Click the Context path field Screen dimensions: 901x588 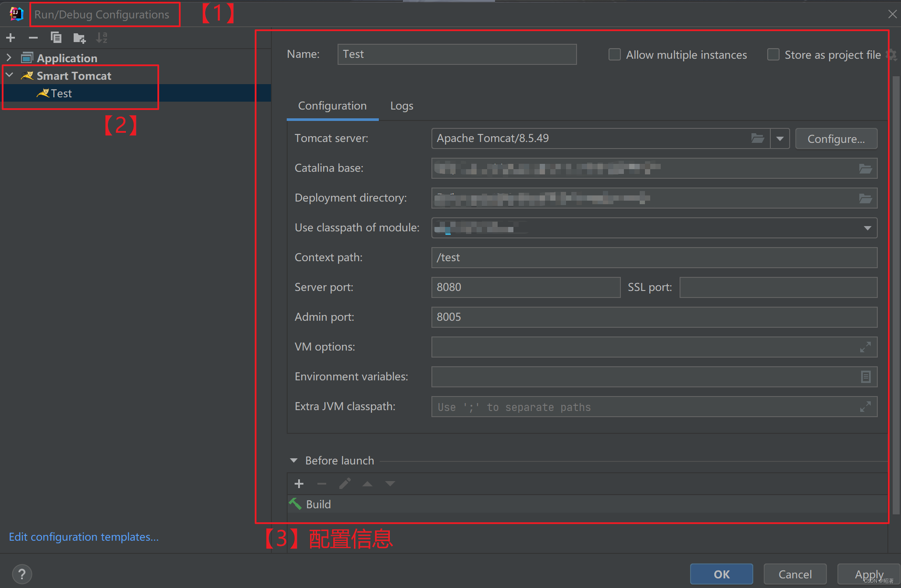tap(654, 258)
